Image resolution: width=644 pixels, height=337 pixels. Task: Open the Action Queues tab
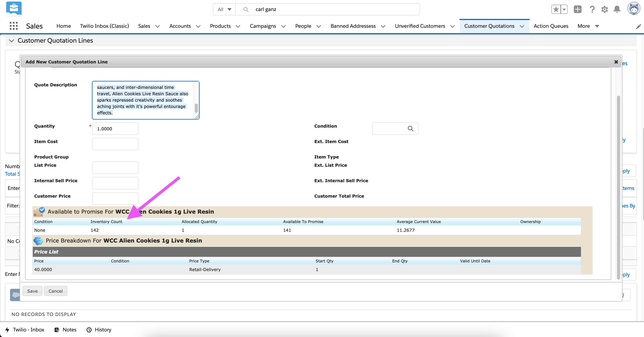click(551, 26)
